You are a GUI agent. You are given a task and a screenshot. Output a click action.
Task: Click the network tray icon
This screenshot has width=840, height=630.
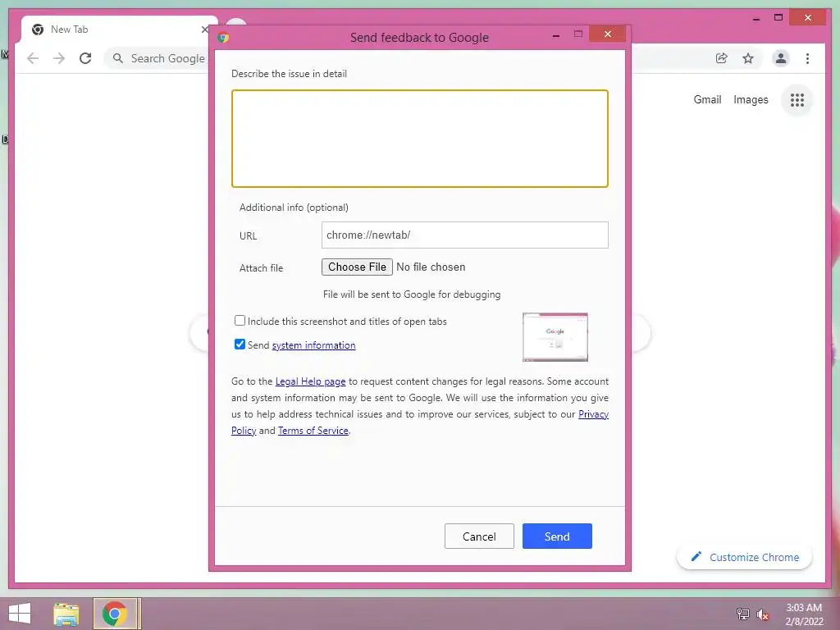point(743,614)
